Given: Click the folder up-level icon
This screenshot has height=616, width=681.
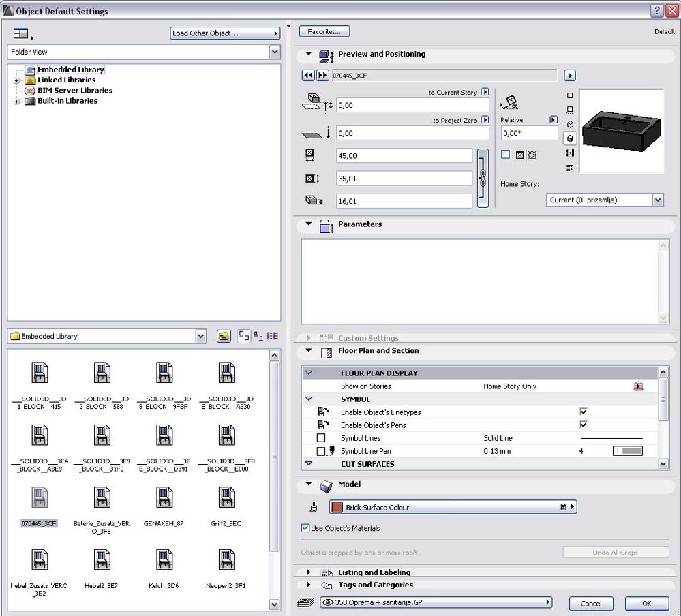Looking at the screenshot, I should click(x=224, y=336).
